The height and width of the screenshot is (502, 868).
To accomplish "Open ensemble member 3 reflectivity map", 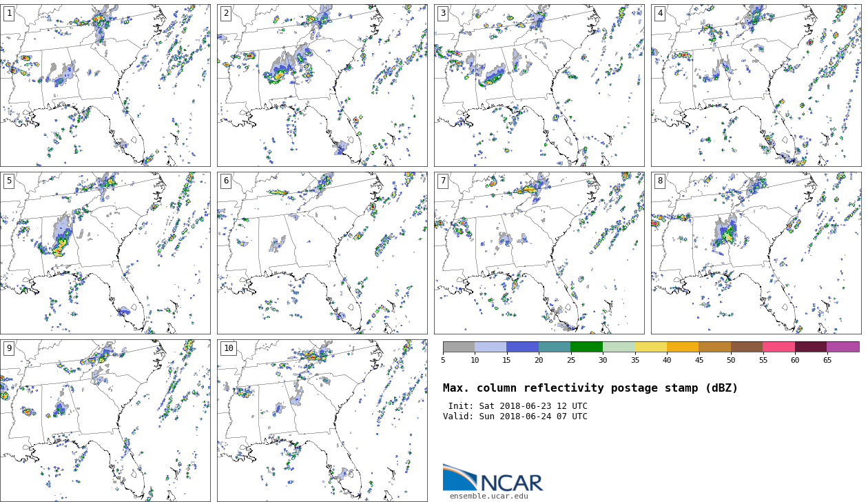I will 539,86.
